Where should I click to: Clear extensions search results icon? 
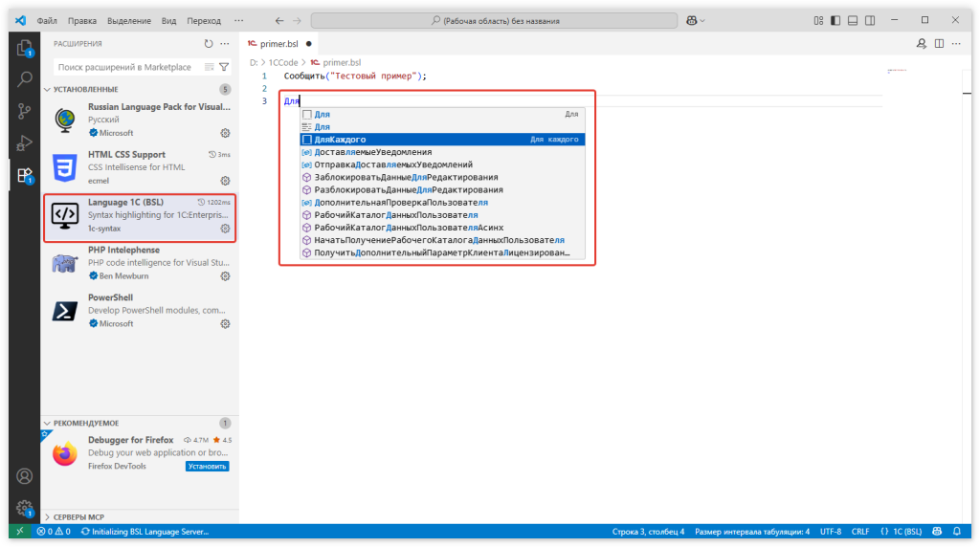click(x=210, y=67)
